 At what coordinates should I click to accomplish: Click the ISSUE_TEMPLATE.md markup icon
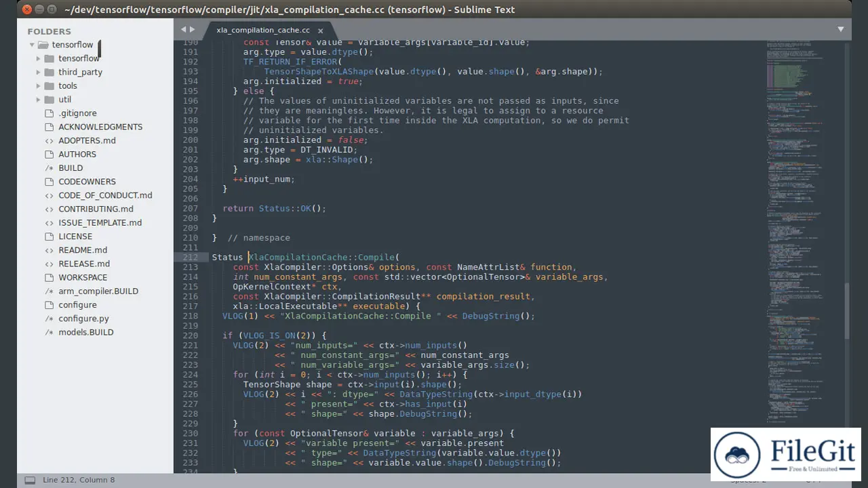coord(49,222)
